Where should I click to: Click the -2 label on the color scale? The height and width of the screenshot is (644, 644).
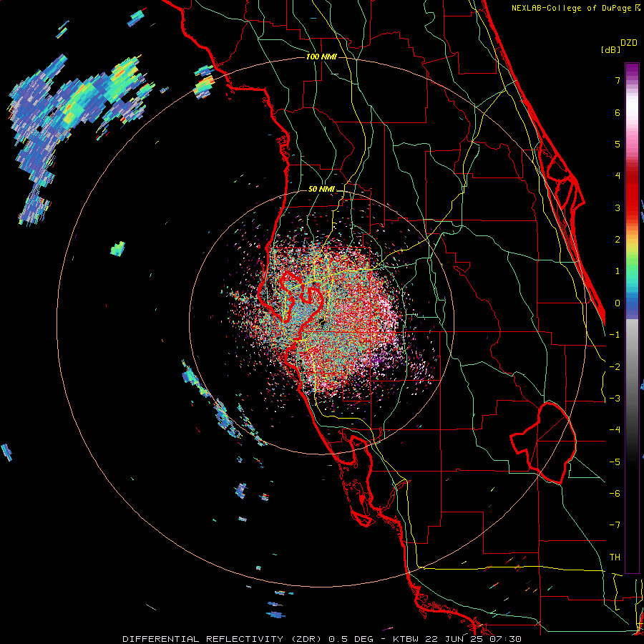615,367
